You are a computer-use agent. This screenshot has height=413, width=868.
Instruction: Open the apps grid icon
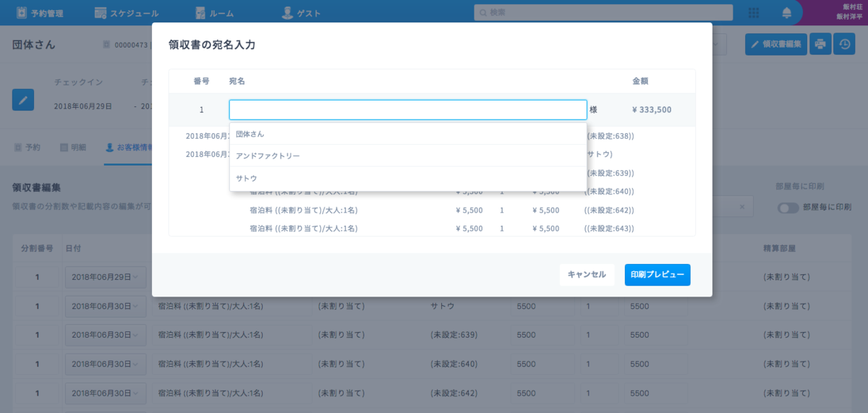click(754, 13)
